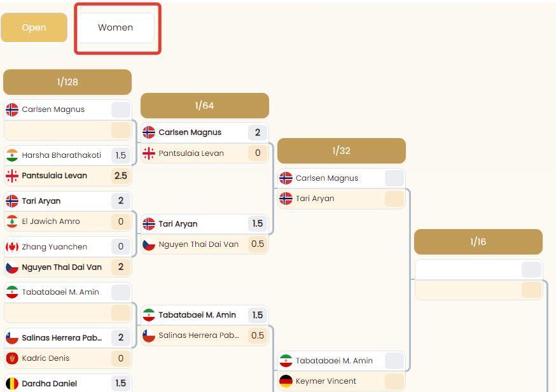
Task: Click Germany flag beside Keymer Vincent
Action: pos(286,381)
